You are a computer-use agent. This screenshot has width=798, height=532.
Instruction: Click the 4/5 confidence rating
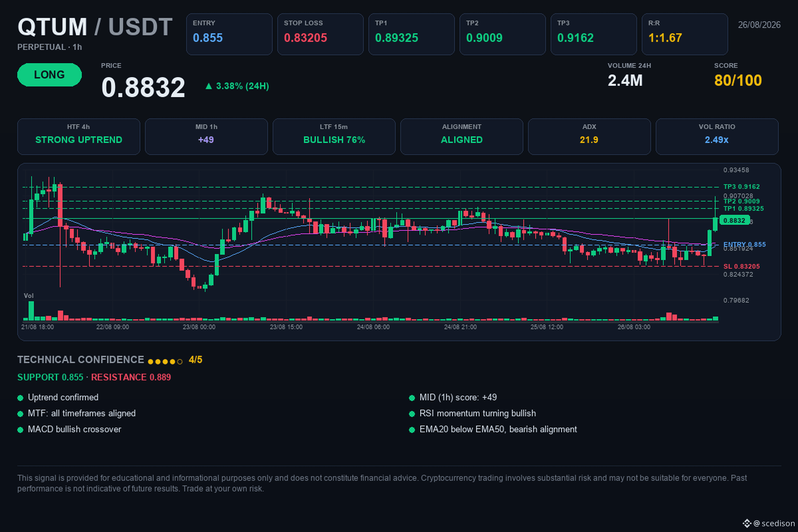point(196,360)
